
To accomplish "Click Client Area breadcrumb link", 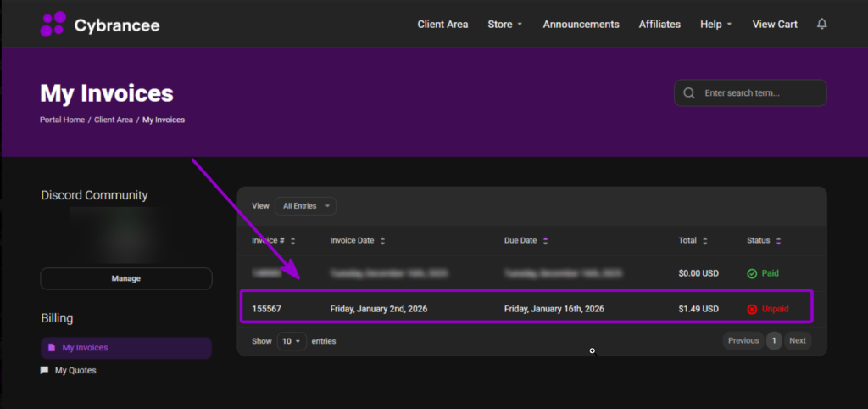I will pos(114,120).
